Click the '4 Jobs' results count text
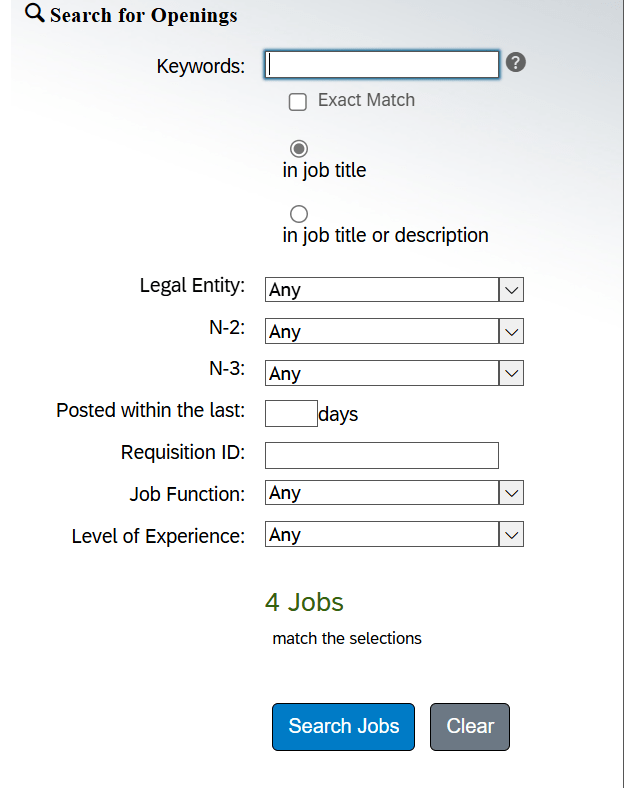Viewport: 626px width, 788px height. tap(304, 602)
